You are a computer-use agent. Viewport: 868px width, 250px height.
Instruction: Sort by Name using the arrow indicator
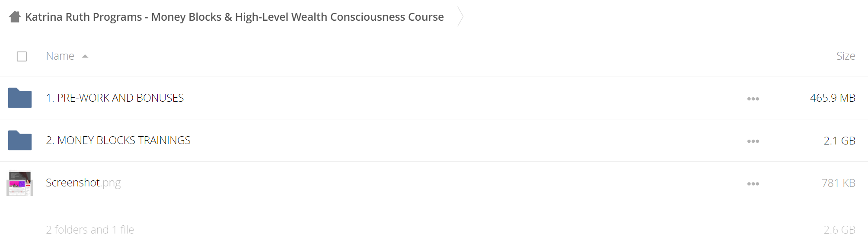(85, 56)
